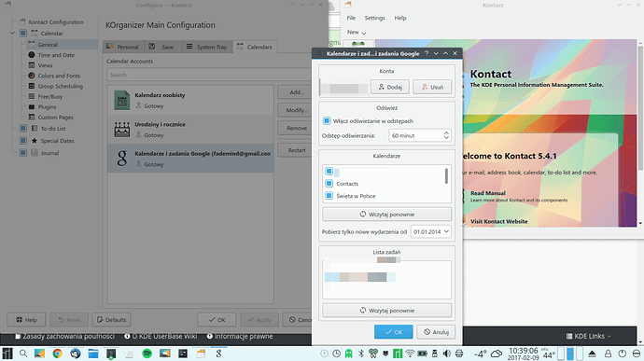Viewport: 644px width, 361px height.
Task: Switch to the Personal tab
Action: [x=123, y=47]
